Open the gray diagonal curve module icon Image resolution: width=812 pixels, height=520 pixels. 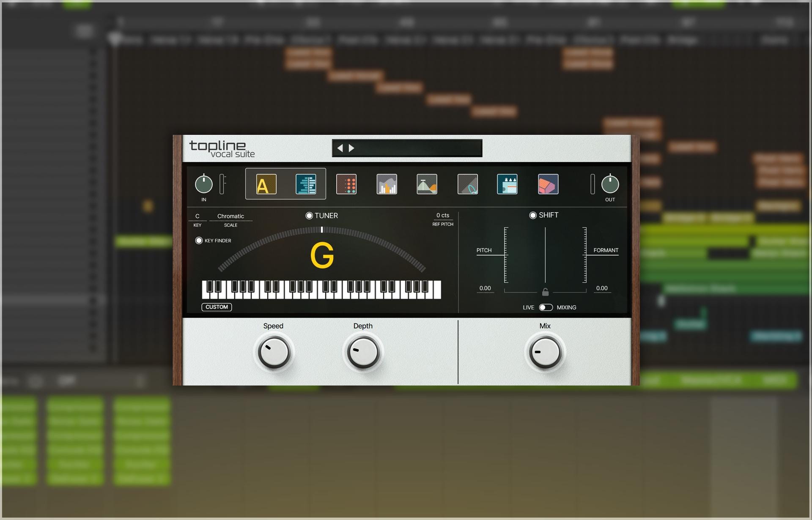click(x=468, y=184)
